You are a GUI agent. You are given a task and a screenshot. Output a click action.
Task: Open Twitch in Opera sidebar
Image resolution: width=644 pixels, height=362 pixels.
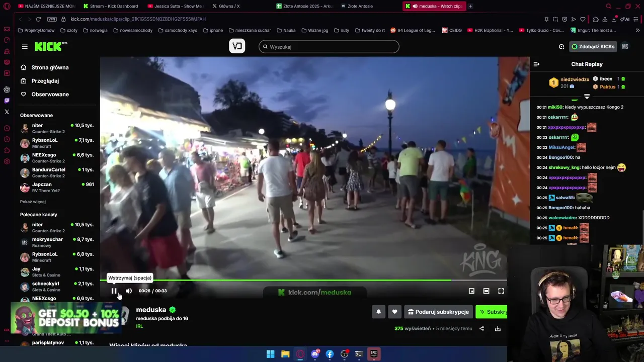click(7, 101)
